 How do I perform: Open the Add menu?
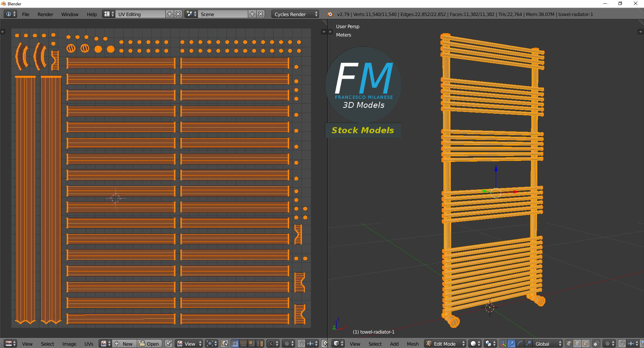pyautogui.click(x=394, y=344)
